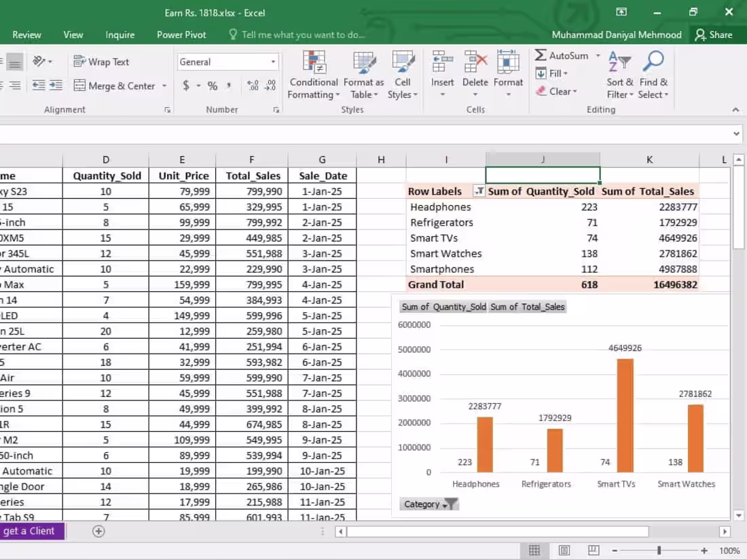747x560 pixels.
Task: Open the Power Pivot tab
Action: [x=181, y=35]
